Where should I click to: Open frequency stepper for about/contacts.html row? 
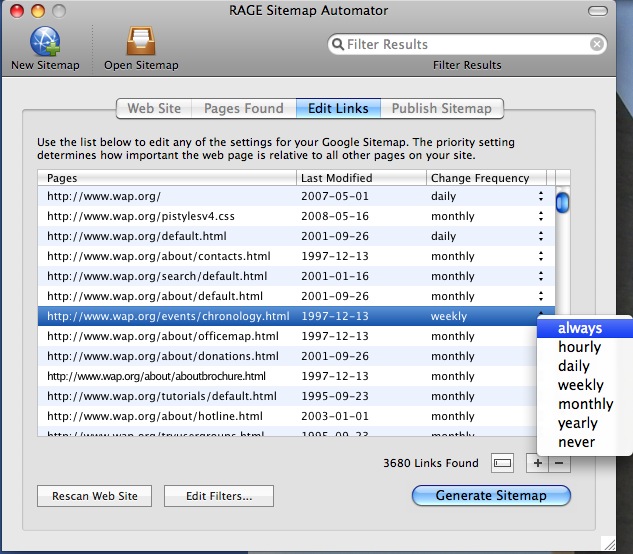pos(541,256)
